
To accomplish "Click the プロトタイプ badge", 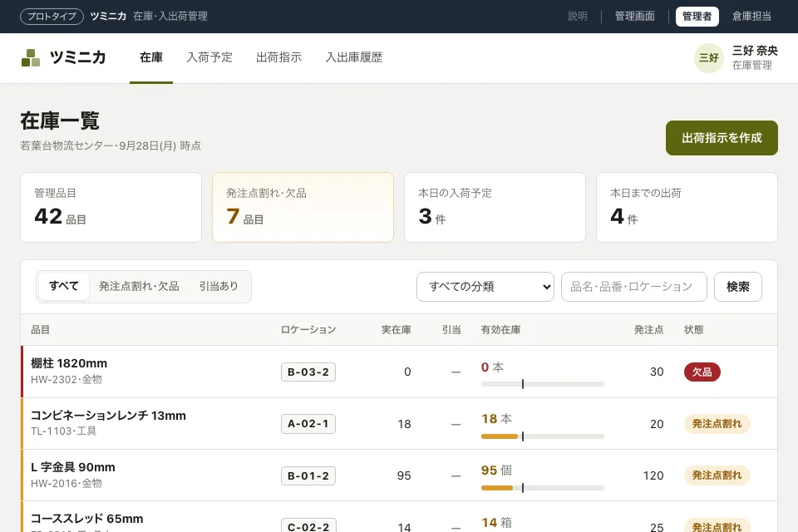I will 52,17.
